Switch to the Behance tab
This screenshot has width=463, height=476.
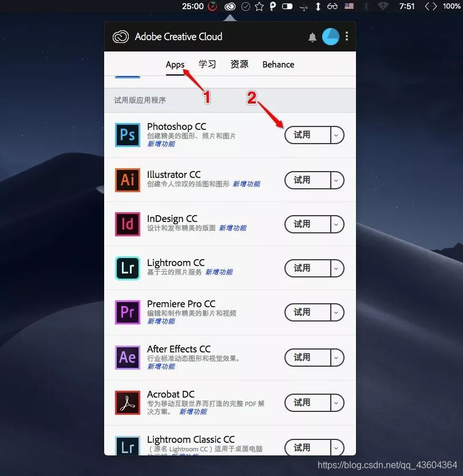click(x=278, y=65)
